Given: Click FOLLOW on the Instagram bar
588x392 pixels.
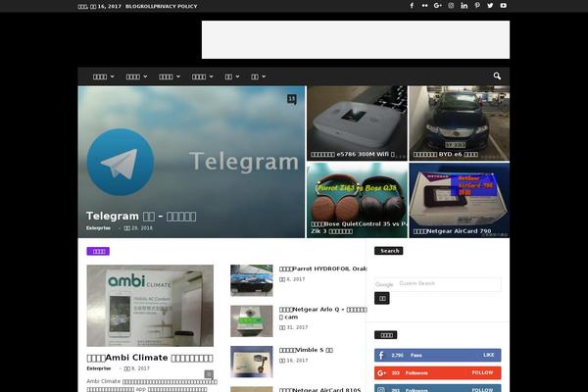Looking at the screenshot, I should pos(482,390).
